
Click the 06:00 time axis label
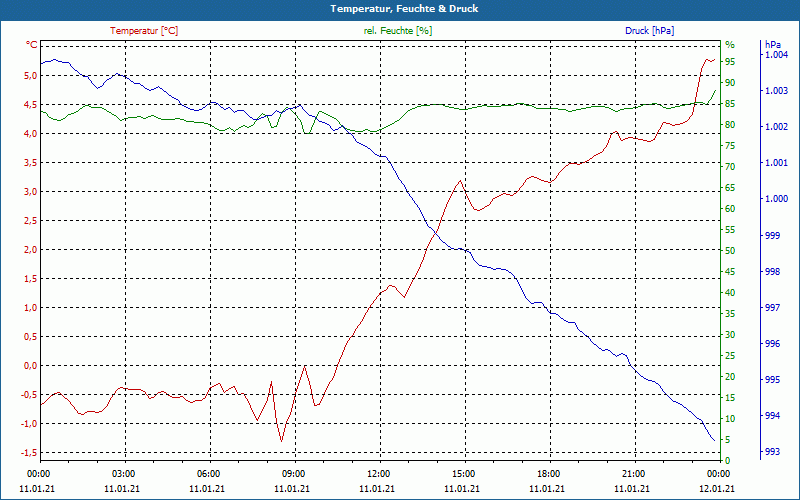point(208,473)
